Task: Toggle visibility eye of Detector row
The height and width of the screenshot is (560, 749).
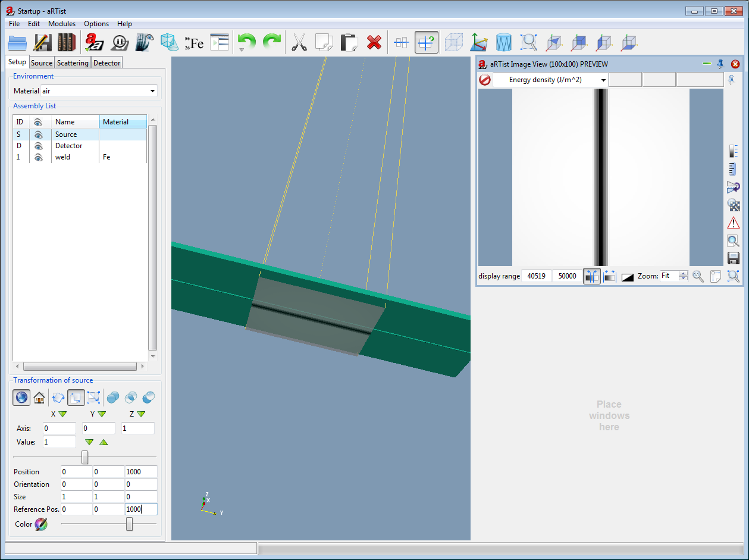Action: (39, 146)
